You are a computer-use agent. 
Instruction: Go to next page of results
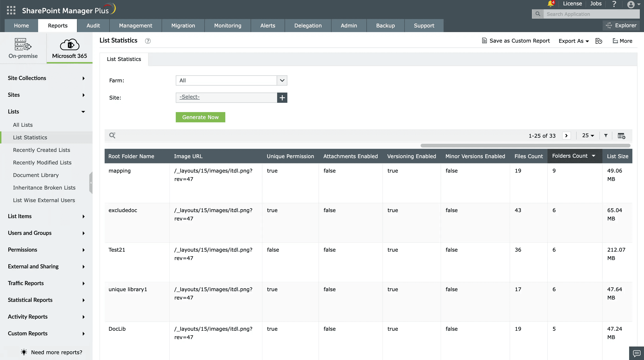(567, 136)
